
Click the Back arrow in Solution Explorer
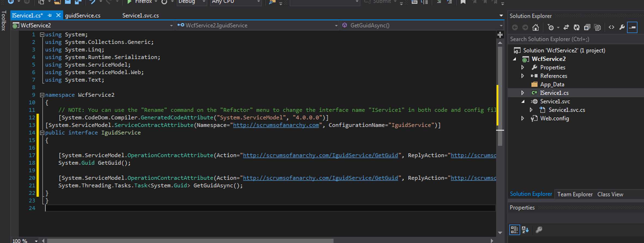[x=515, y=27]
